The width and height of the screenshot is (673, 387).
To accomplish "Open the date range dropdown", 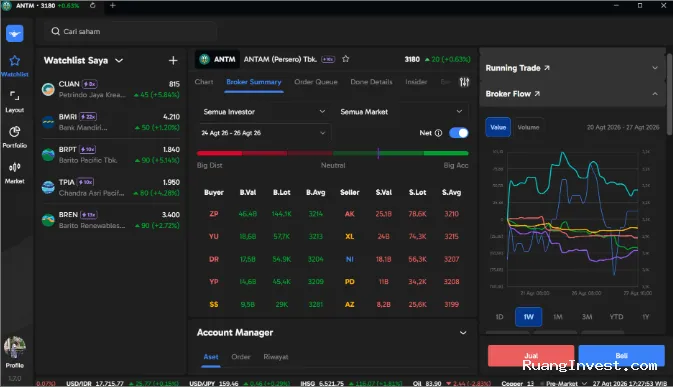I will 264,133.
